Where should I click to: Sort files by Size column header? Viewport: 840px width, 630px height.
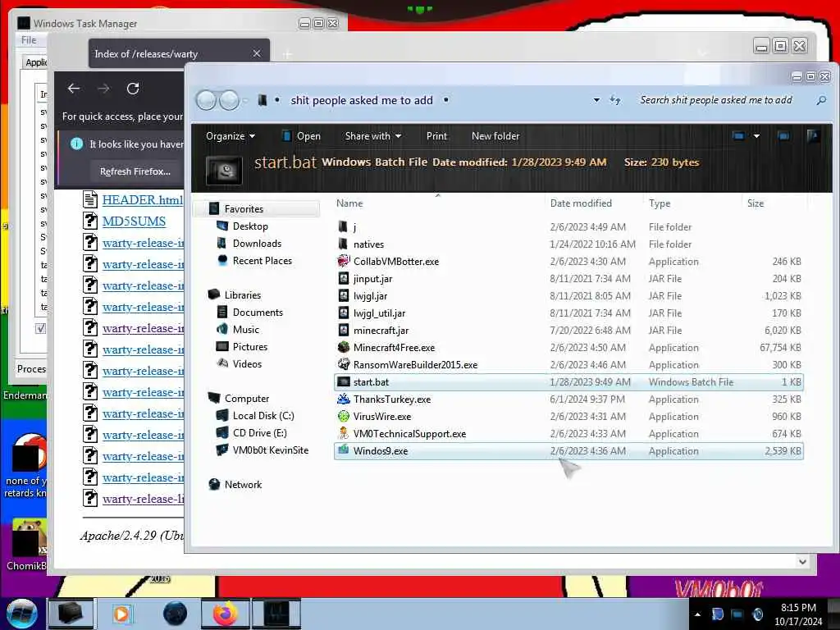[x=756, y=203]
